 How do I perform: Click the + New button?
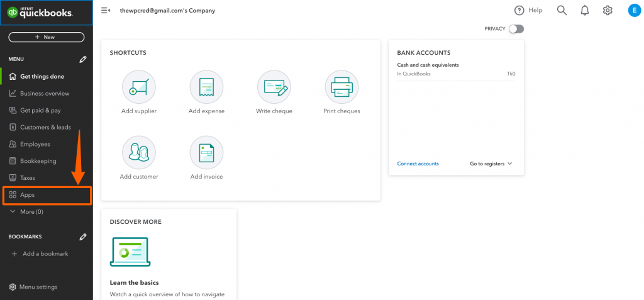[x=47, y=37]
